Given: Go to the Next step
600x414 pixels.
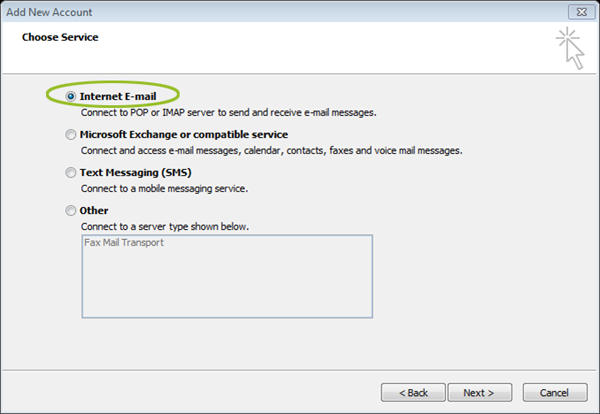Looking at the screenshot, I should coord(480,393).
